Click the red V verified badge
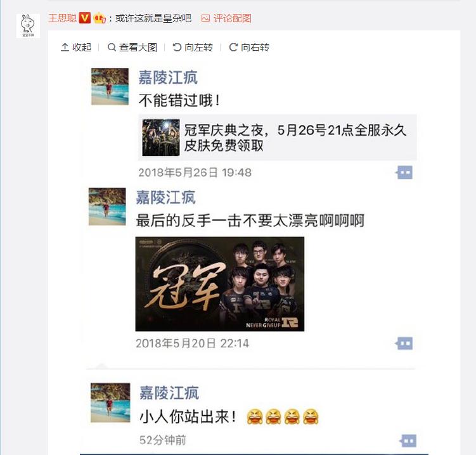Image resolution: width=476 pixels, height=455 pixels. pyautogui.click(x=85, y=18)
